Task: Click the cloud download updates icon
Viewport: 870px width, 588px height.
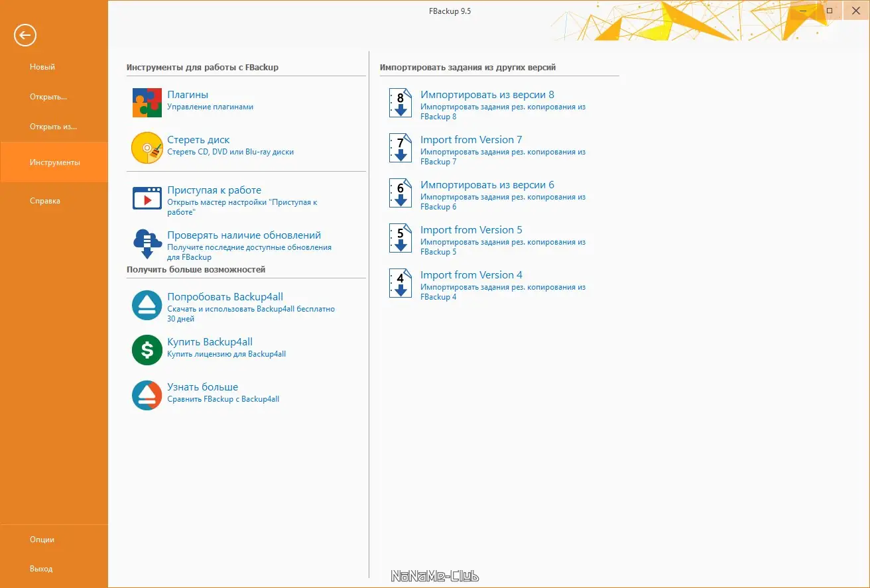Action: click(x=147, y=243)
